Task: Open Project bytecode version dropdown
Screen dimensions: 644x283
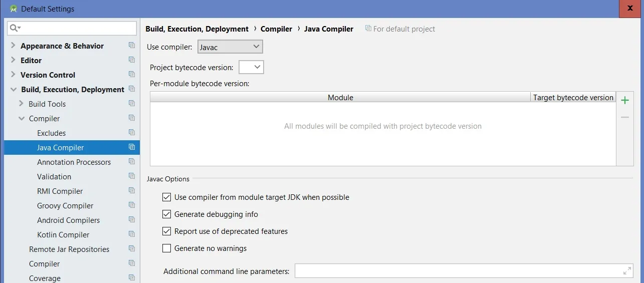Action: click(252, 67)
